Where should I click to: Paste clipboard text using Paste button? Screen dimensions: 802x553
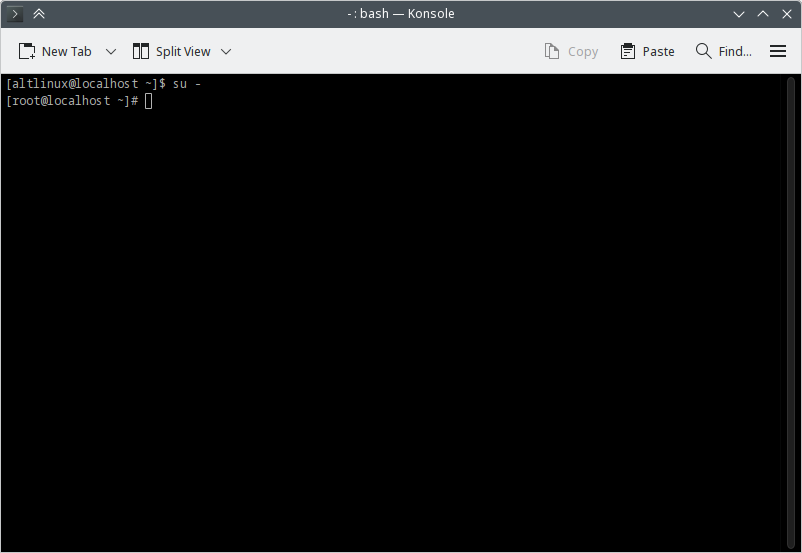647,51
